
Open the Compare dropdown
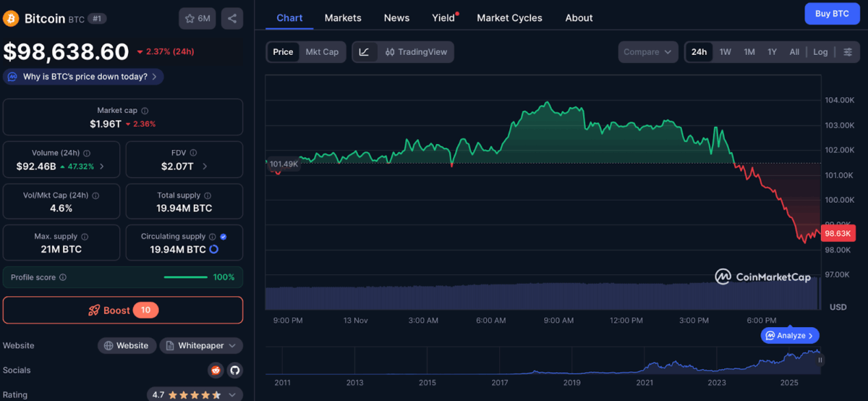pyautogui.click(x=648, y=52)
